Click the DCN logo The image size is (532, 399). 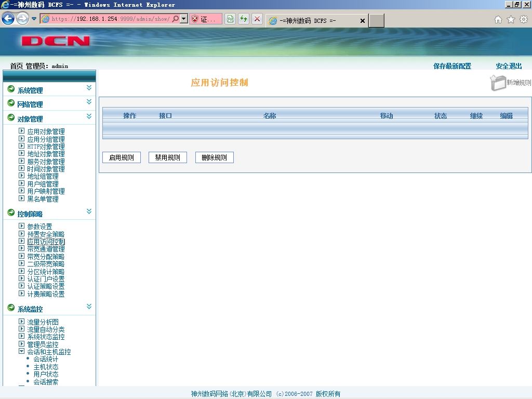pyautogui.click(x=56, y=41)
